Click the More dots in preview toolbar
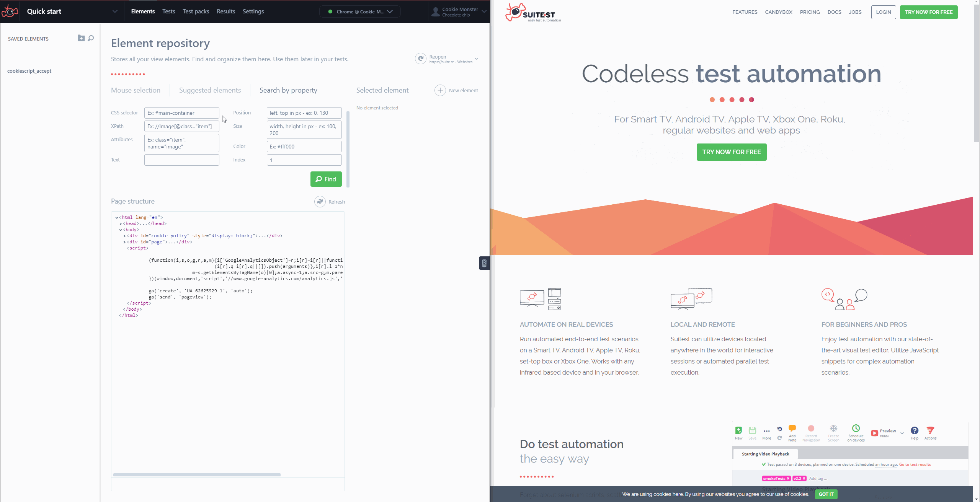The height and width of the screenshot is (502, 980). 766,431
